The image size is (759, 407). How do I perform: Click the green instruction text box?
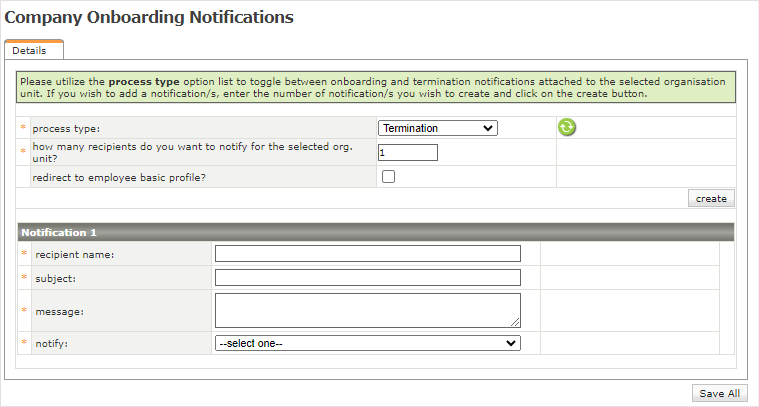375,87
